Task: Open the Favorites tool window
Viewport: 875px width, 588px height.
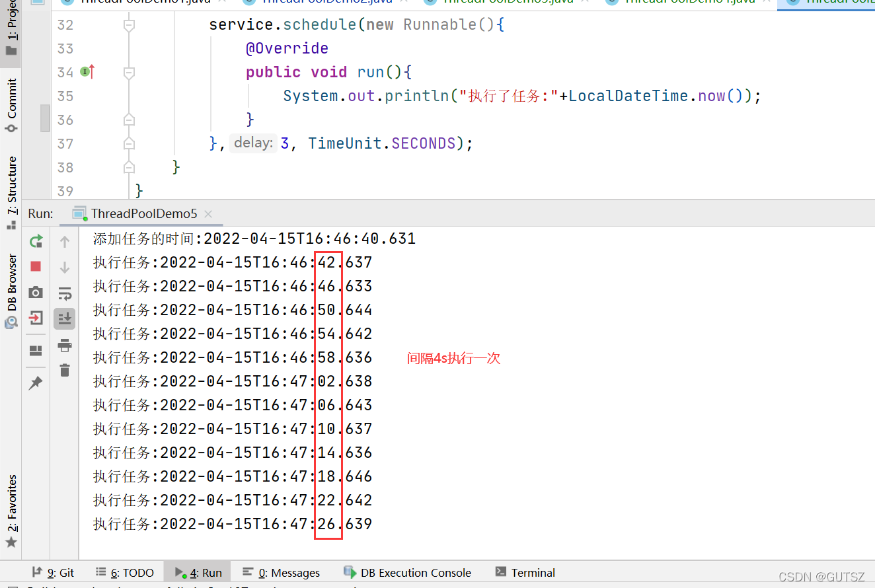Action: point(11,511)
